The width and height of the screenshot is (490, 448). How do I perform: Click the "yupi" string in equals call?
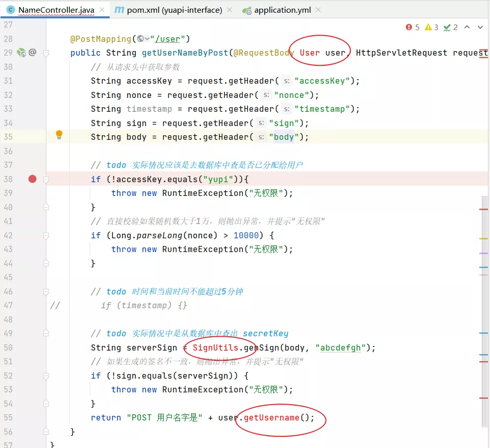[x=218, y=180]
